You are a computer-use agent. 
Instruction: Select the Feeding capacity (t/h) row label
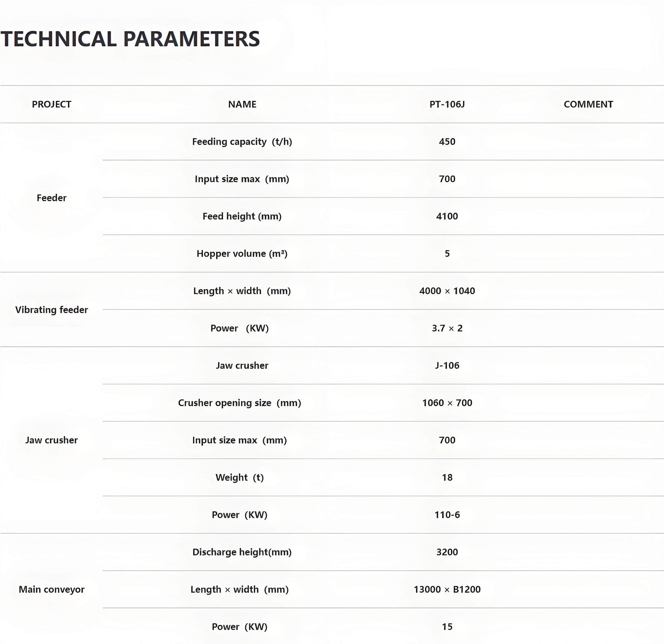pos(242,142)
